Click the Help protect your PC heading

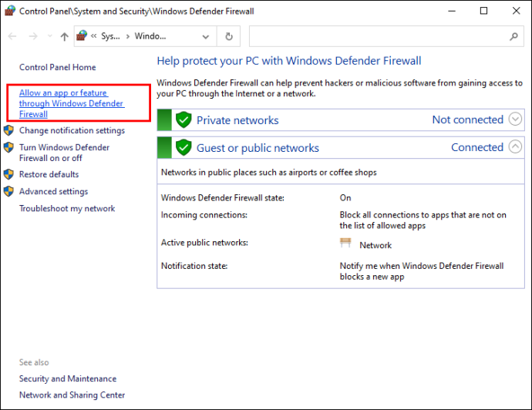coord(289,61)
